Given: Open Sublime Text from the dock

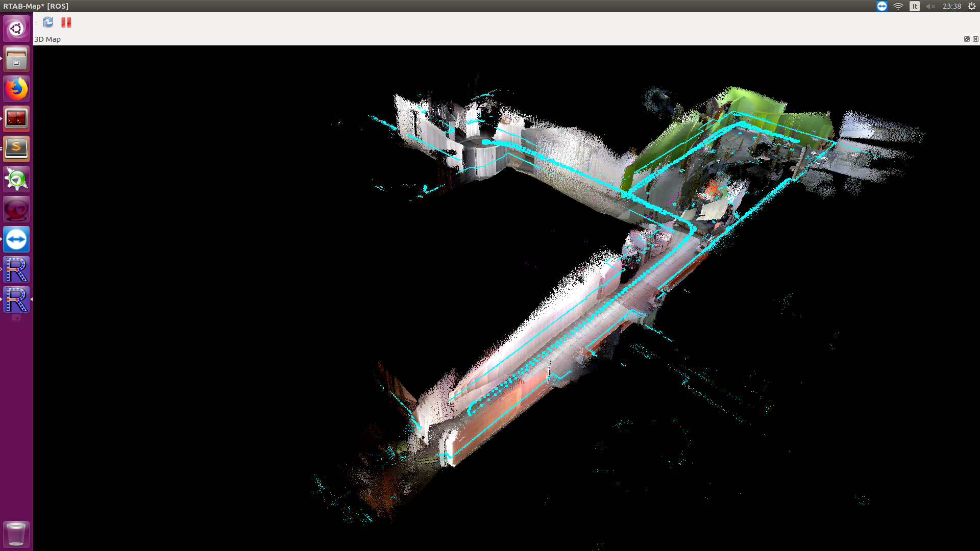Looking at the screenshot, I should (16, 149).
